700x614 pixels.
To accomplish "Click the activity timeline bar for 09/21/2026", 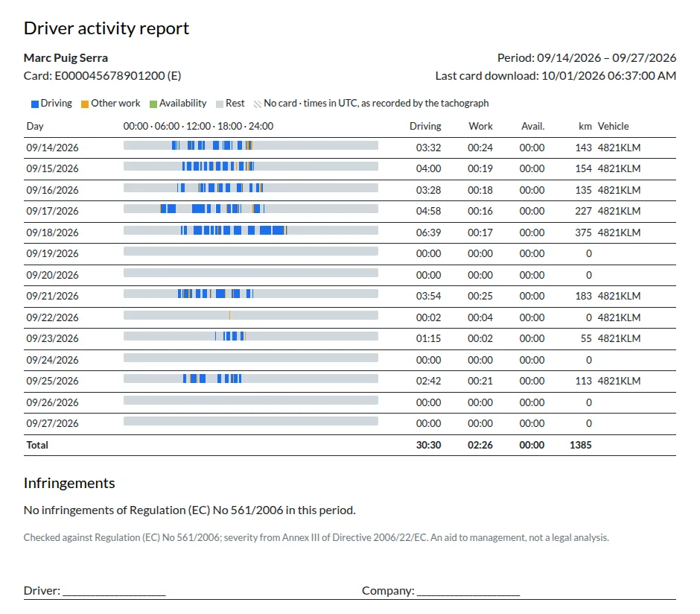I will (x=251, y=294).
